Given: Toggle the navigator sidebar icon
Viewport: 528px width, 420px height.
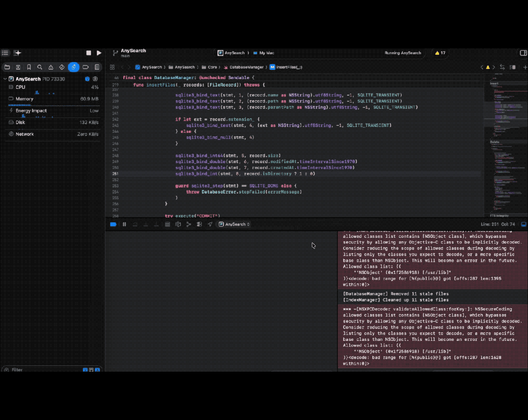Looking at the screenshot, I should [x=5, y=53].
